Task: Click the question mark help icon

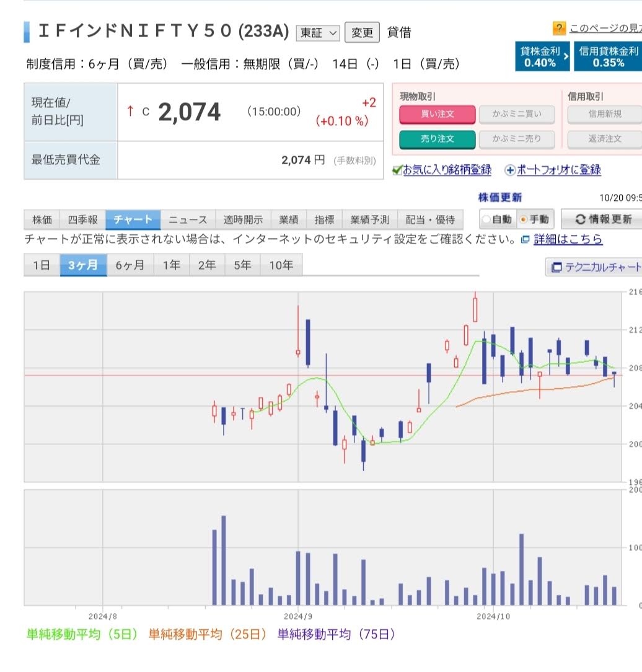Action: (x=559, y=29)
